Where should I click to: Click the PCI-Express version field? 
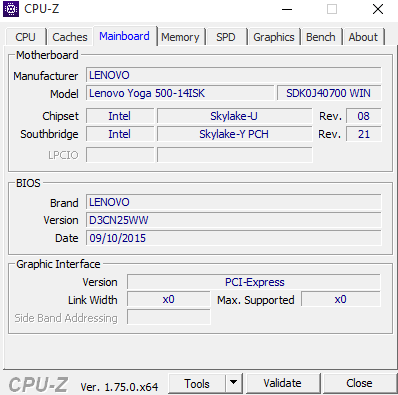click(254, 282)
